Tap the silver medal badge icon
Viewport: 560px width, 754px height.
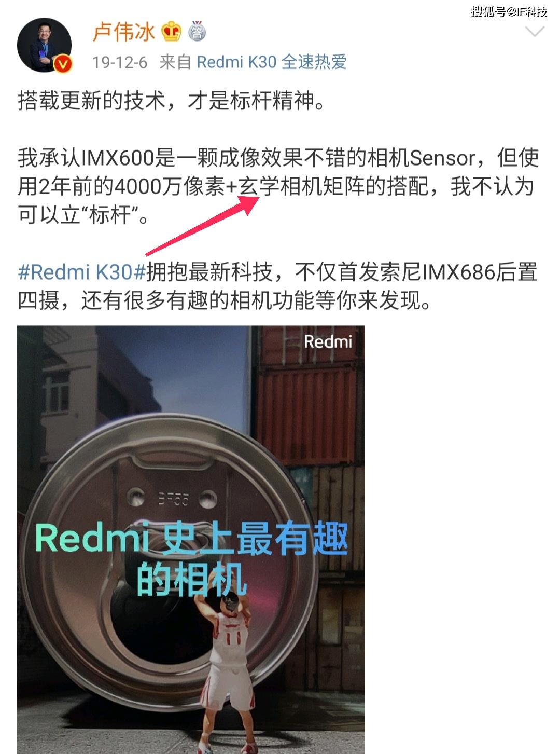click(x=197, y=31)
